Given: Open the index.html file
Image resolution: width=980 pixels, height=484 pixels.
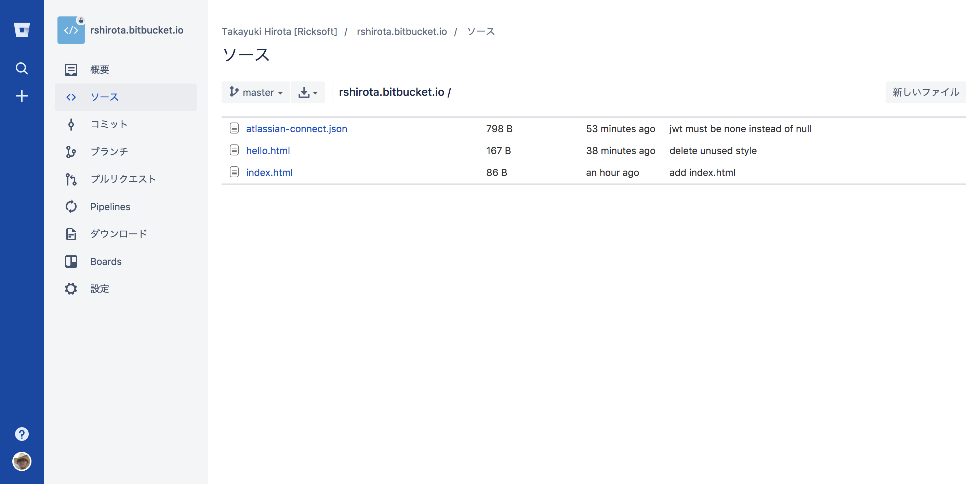Looking at the screenshot, I should [269, 173].
